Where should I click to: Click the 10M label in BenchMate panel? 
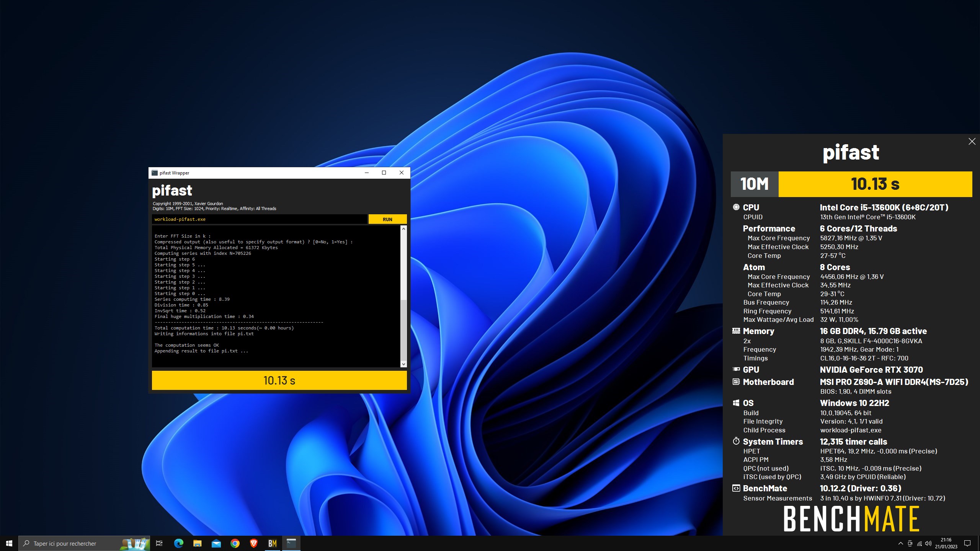755,184
